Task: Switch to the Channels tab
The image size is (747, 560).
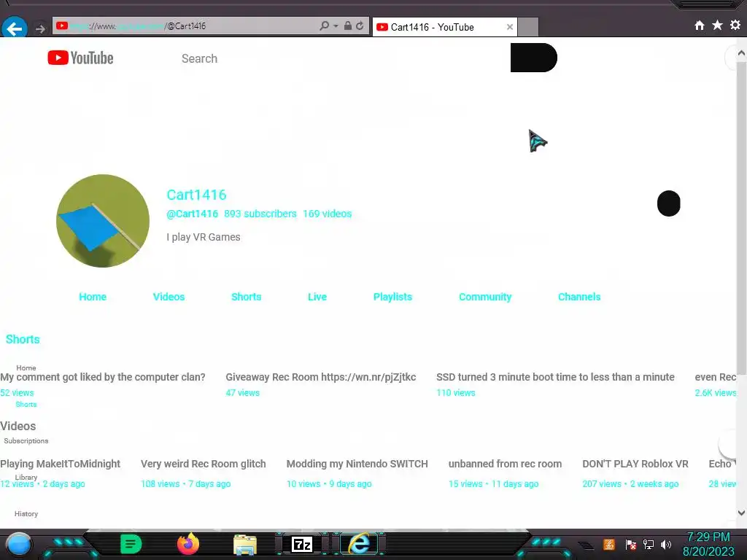Action: click(x=579, y=297)
